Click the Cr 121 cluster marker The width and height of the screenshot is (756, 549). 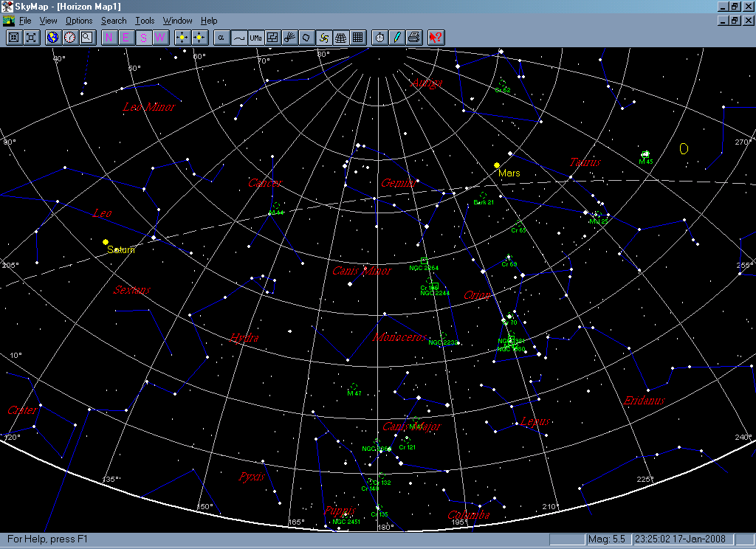pos(407,440)
